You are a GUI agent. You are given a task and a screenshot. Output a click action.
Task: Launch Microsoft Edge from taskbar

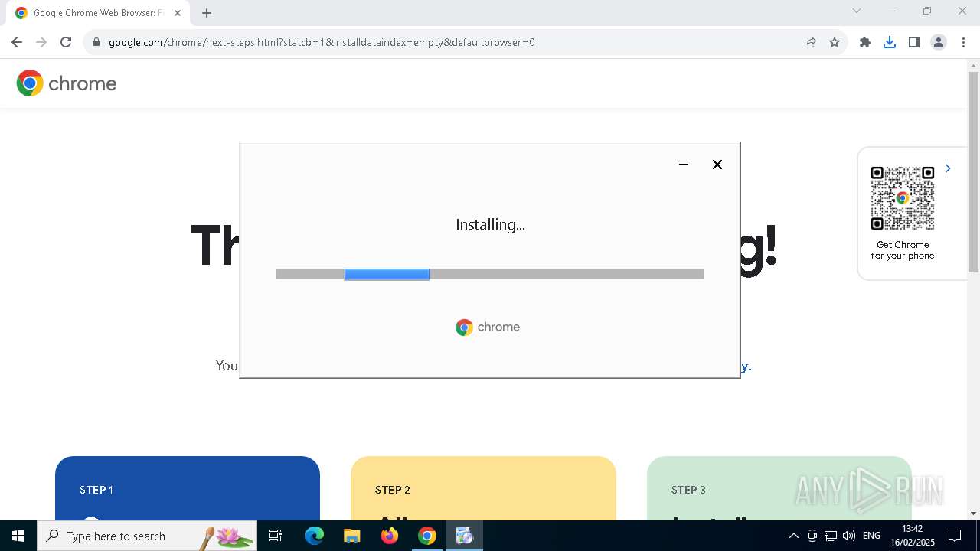coord(315,536)
